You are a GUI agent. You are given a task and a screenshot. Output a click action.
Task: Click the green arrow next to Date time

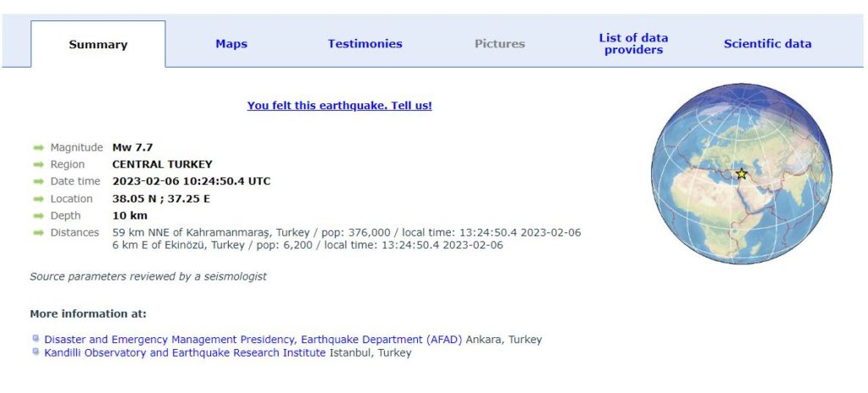point(39,181)
